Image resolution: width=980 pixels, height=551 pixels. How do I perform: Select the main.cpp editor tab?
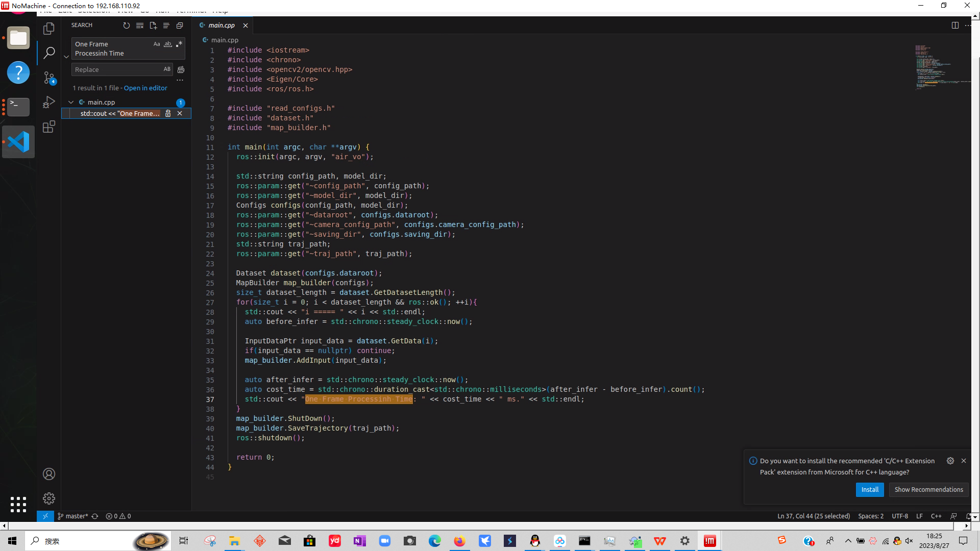(x=221, y=26)
